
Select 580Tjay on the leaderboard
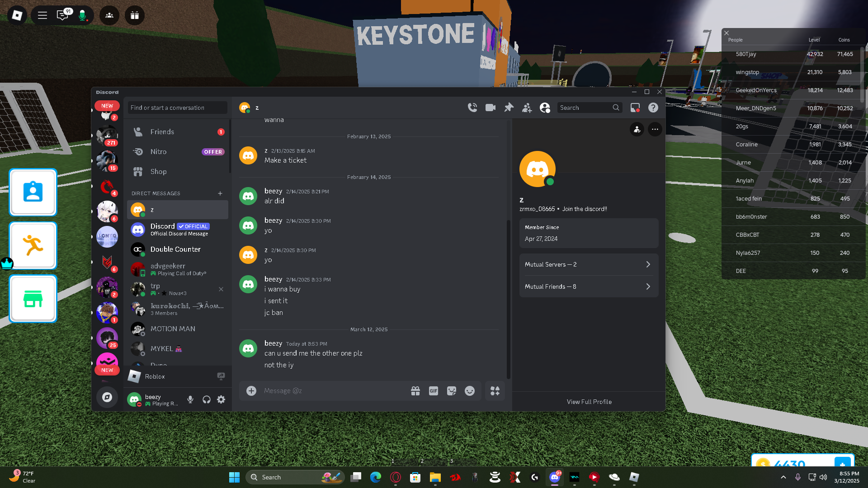(793, 54)
